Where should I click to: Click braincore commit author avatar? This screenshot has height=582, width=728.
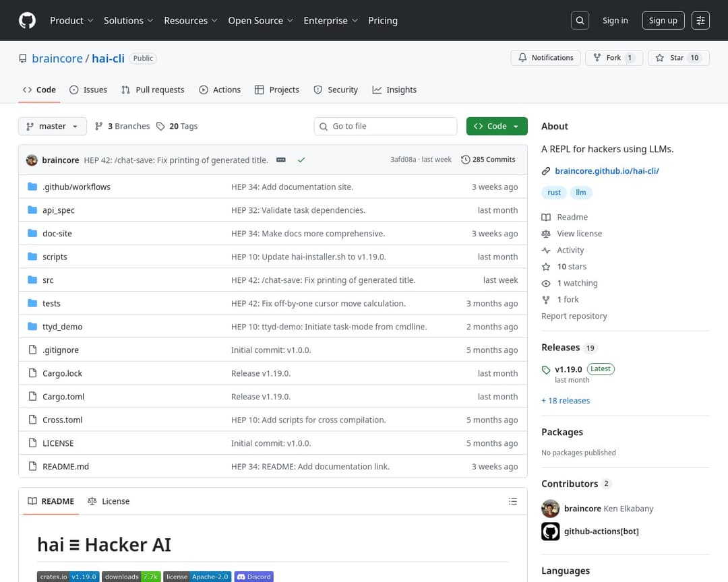[32, 160]
